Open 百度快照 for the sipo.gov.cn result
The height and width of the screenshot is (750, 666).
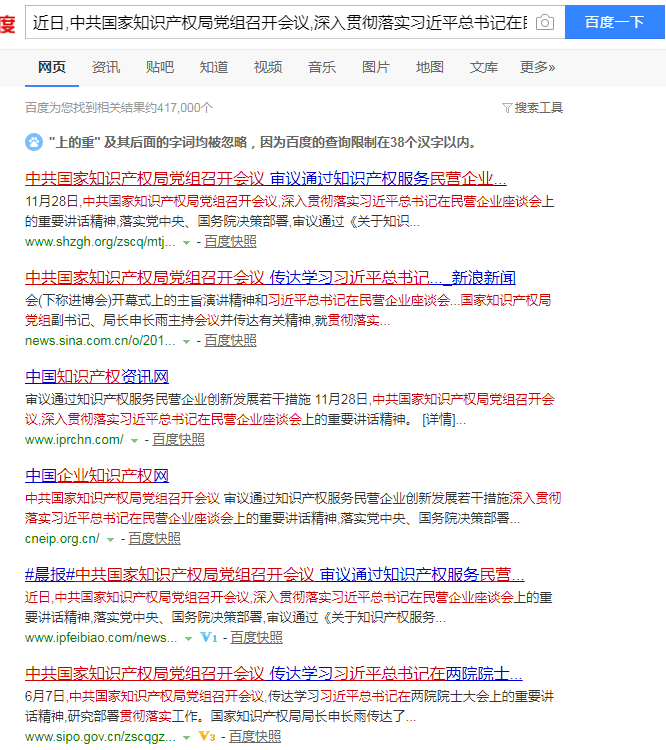255,737
